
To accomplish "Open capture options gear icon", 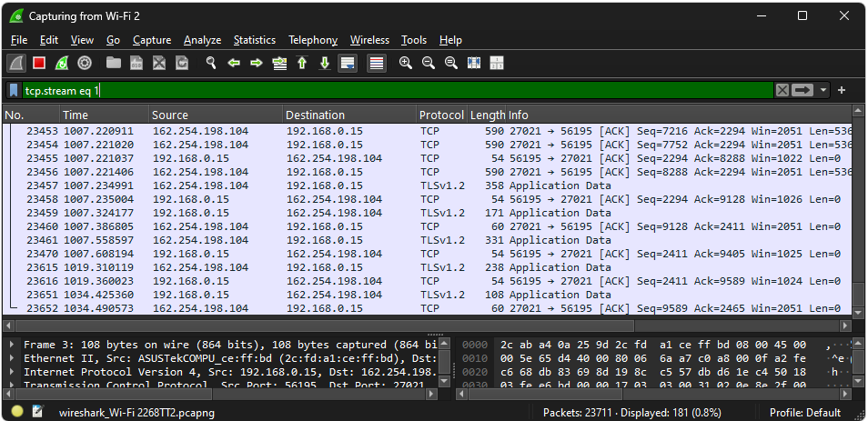I will [85, 63].
